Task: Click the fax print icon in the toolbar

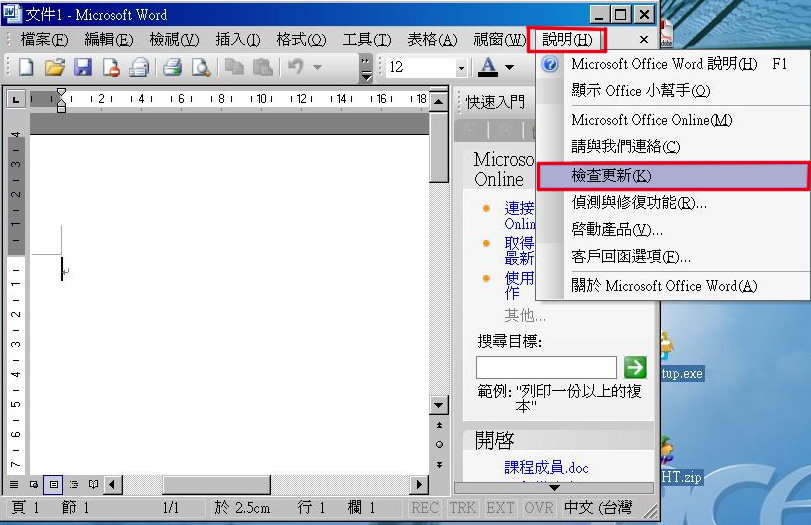Action: pos(139,67)
